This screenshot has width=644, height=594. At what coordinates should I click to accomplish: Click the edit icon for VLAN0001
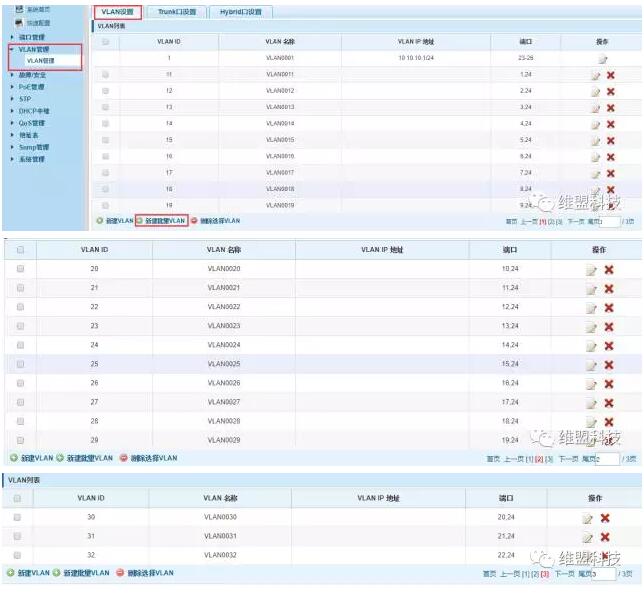pos(602,59)
